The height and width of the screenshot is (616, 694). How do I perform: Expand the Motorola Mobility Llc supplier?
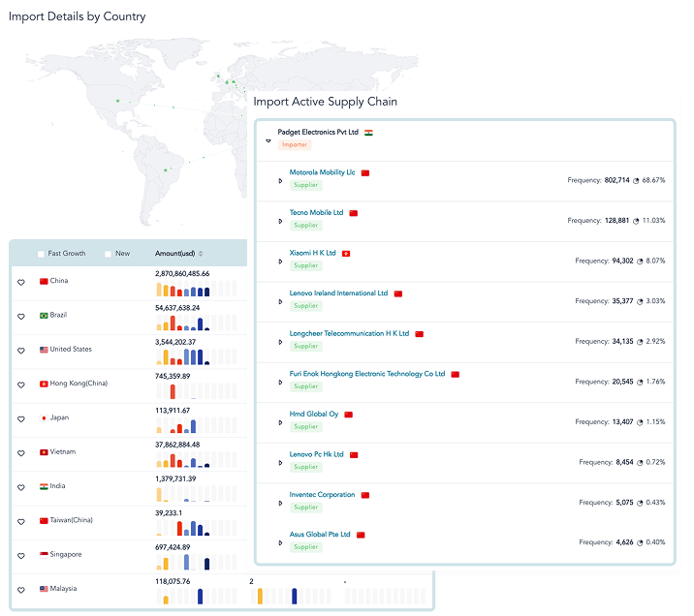280,181
